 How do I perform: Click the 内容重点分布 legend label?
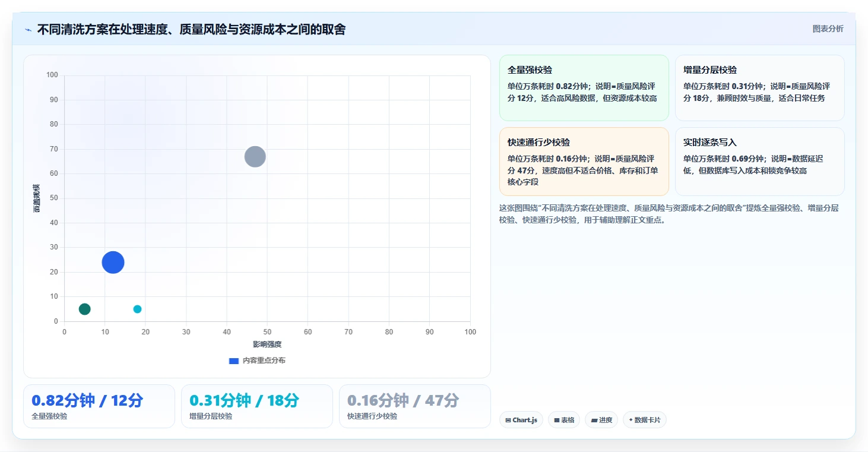point(264,361)
